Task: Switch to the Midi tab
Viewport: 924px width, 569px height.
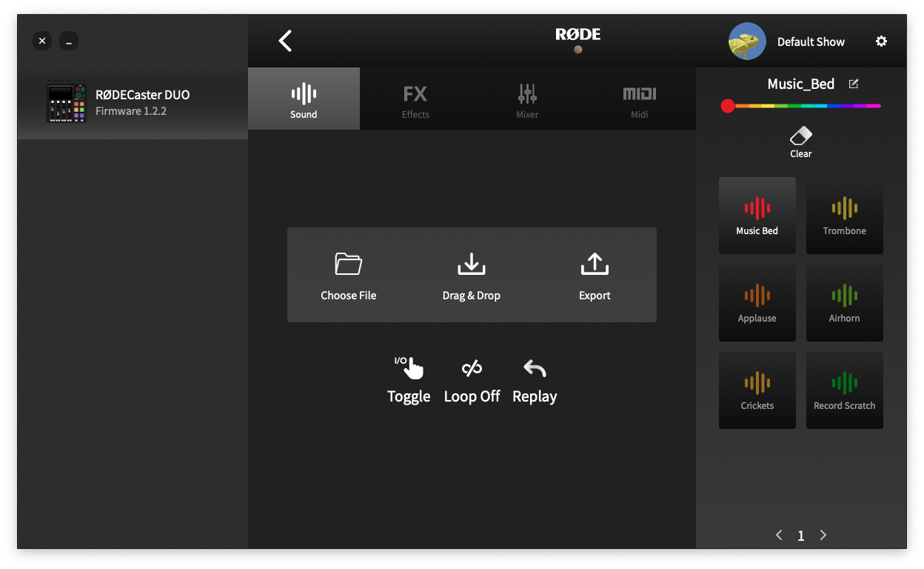Action: (x=640, y=99)
